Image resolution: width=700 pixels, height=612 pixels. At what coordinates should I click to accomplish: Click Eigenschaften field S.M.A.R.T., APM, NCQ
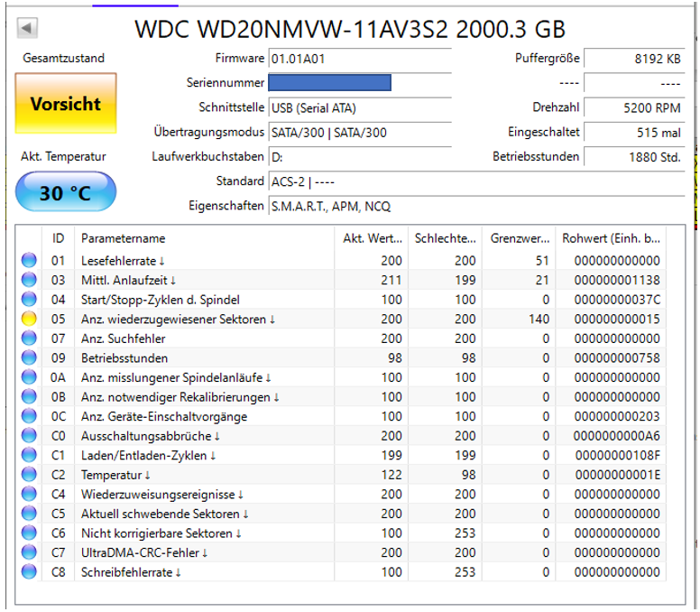coord(477,206)
